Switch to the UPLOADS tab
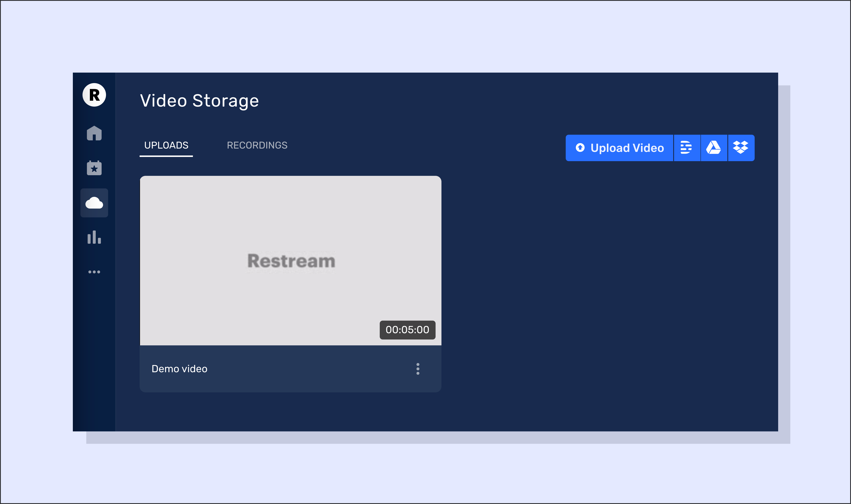This screenshot has width=851, height=504. coord(166,145)
